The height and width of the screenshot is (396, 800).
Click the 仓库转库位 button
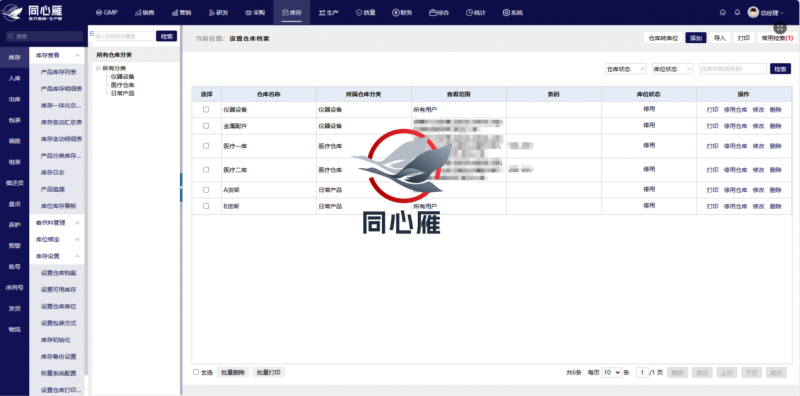(663, 38)
